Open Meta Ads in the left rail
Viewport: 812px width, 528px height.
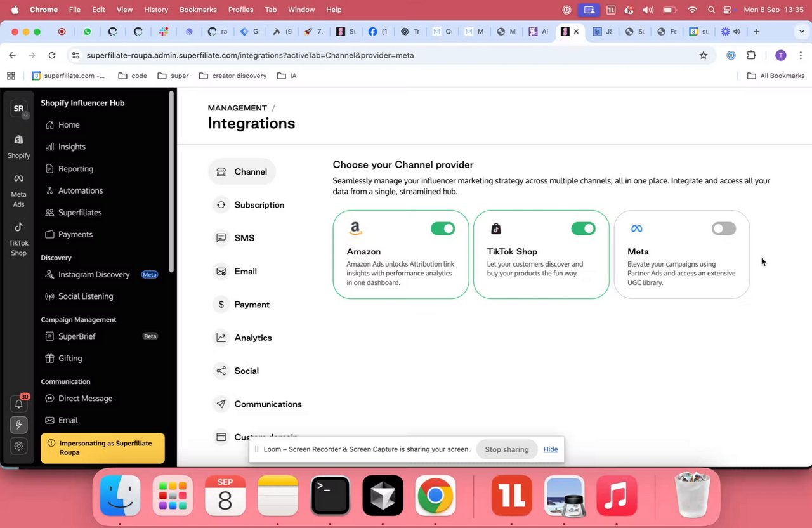click(18, 190)
